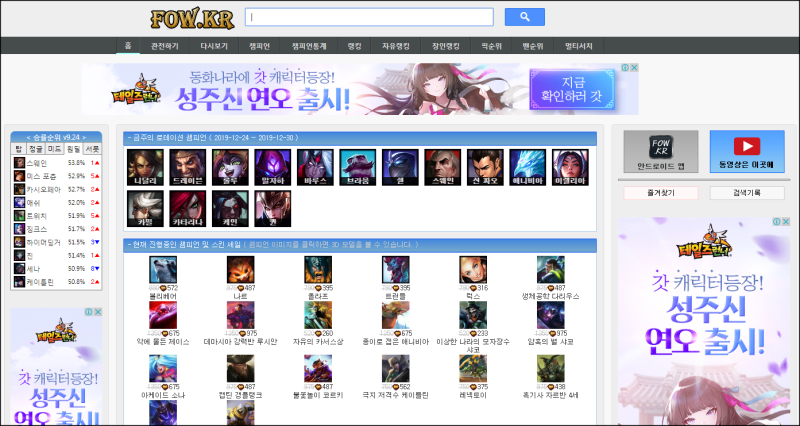Click 애니비아 rotation champion portrait
Image resolution: width=800 pixels, height=426 pixels.
(x=528, y=167)
